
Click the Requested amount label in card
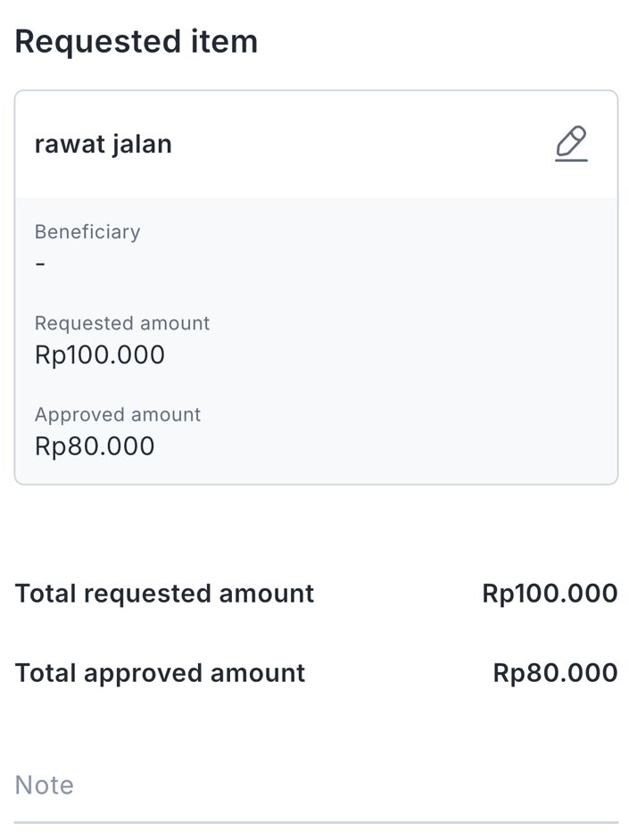click(x=122, y=323)
